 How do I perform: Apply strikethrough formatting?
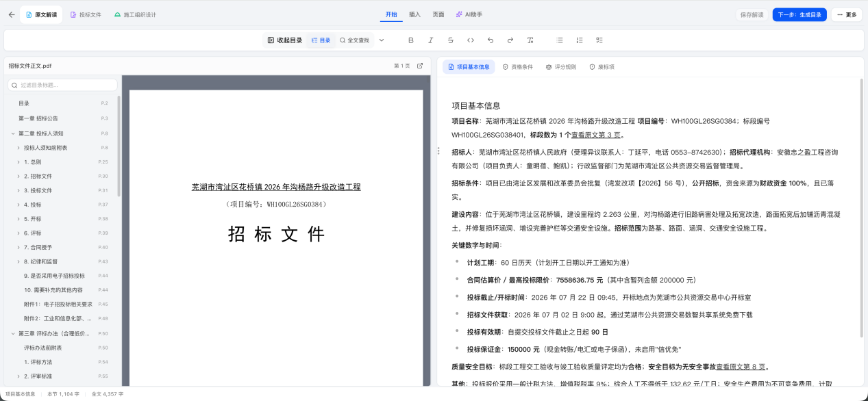pos(451,40)
